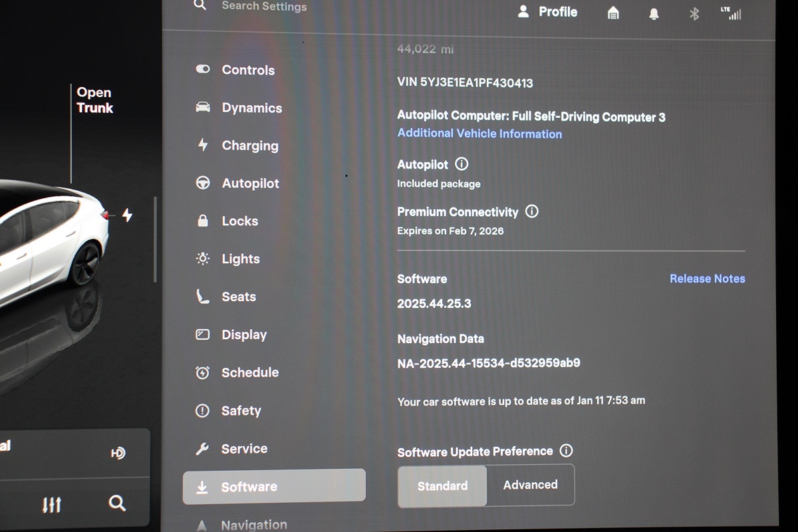Open the Autopilot settings section

point(250,184)
